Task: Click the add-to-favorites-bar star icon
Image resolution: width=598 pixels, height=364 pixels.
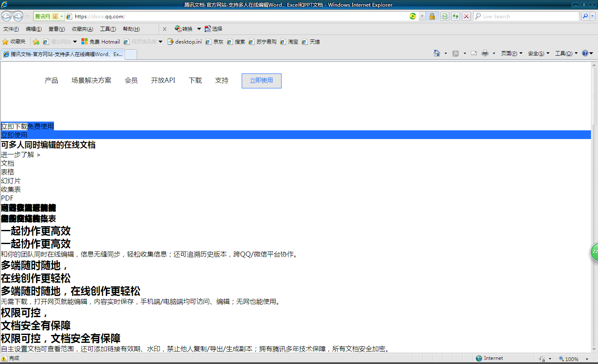Action: [36, 42]
